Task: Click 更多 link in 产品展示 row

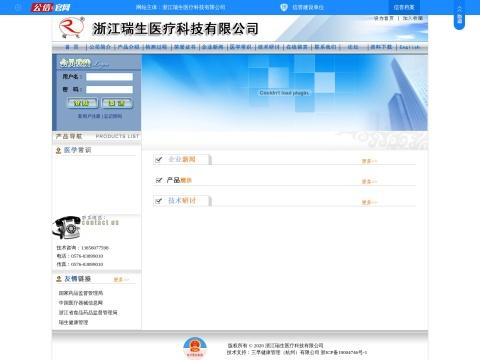Action: tap(369, 182)
